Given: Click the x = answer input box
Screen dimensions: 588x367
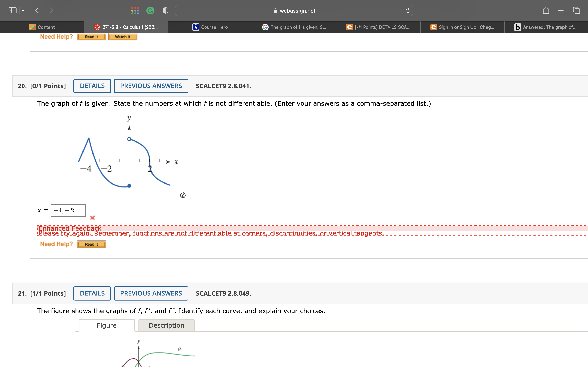Looking at the screenshot, I should 68,210.
